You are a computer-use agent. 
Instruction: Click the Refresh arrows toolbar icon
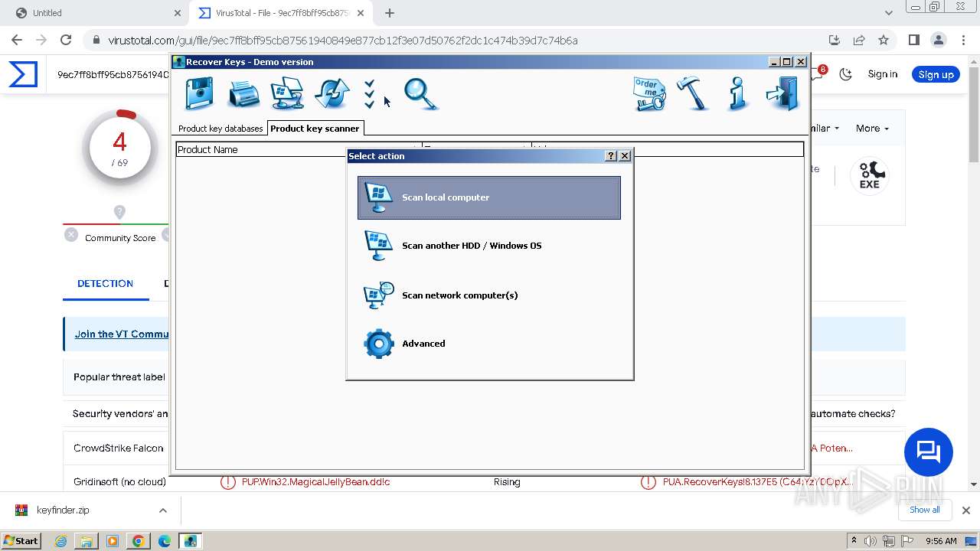[332, 94]
